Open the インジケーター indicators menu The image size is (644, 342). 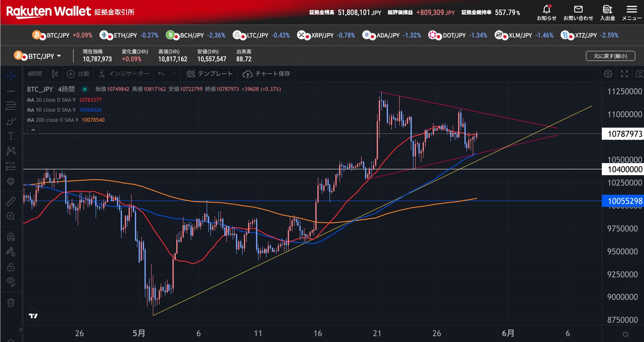(124, 74)
